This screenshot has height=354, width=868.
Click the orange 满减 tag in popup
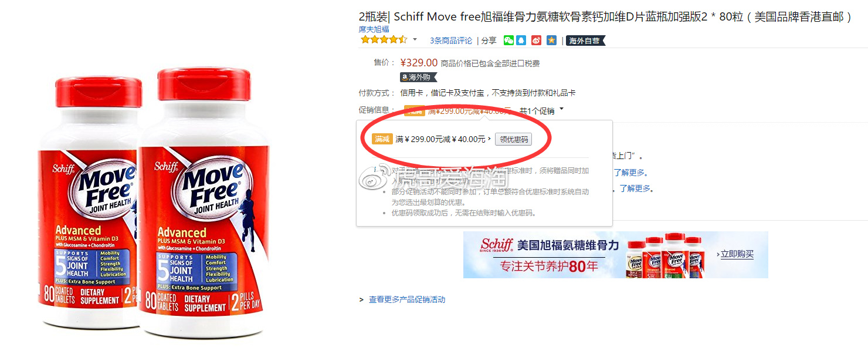(x=382, y=139)
